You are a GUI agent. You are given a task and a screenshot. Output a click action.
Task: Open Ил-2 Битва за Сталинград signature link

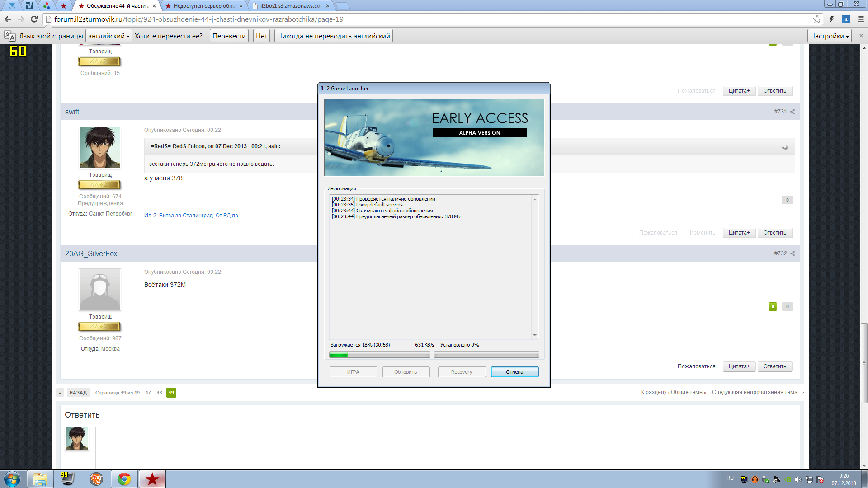[193, 216]
